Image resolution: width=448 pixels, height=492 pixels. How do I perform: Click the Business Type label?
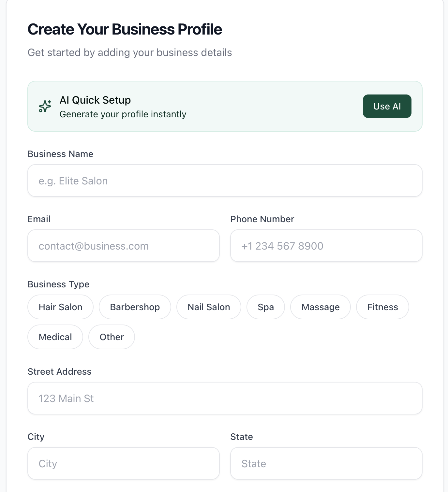click(x=58, y=284)
